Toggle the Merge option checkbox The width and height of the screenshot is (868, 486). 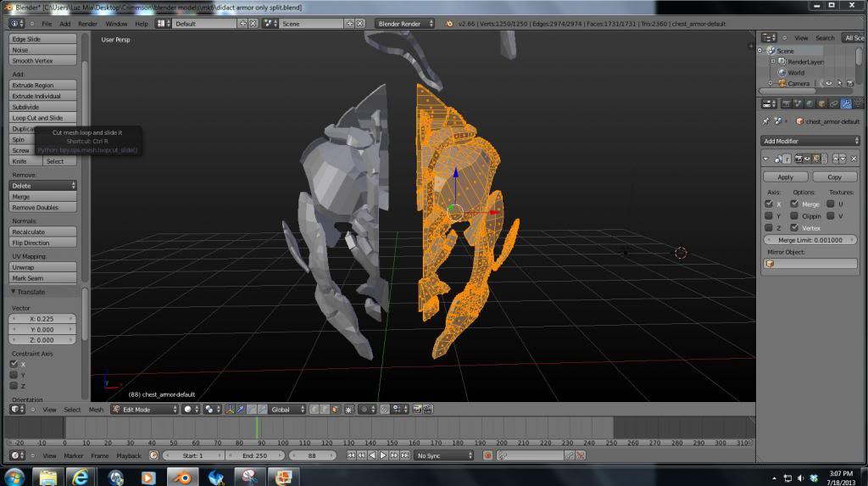(794, 204)
